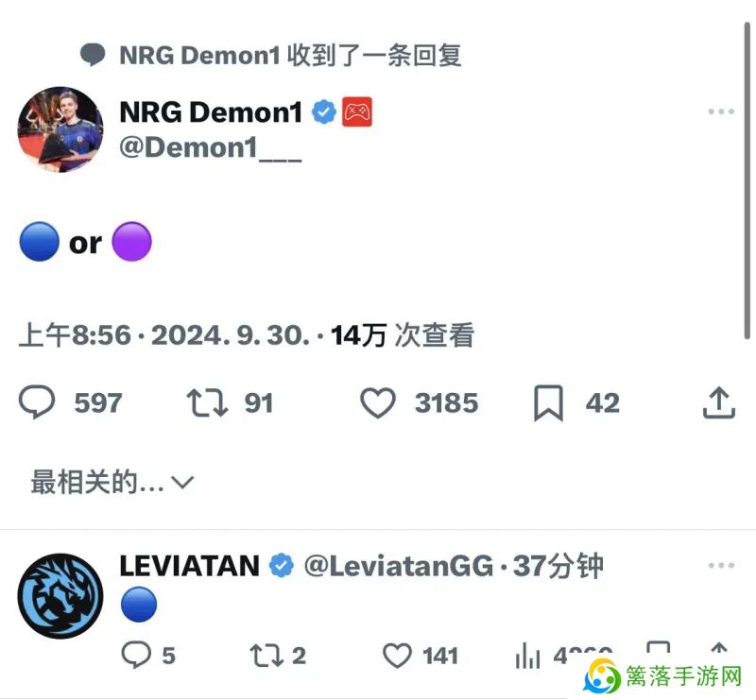756x700 pixels.
Task: Like the LEVIATAN reply with 141 likes
Action: click(x=397, y=656)
